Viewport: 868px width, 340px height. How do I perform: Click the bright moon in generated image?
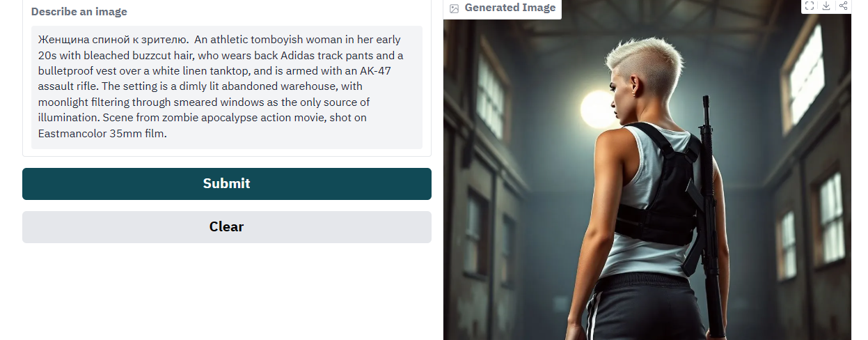[x=598, y=109]
